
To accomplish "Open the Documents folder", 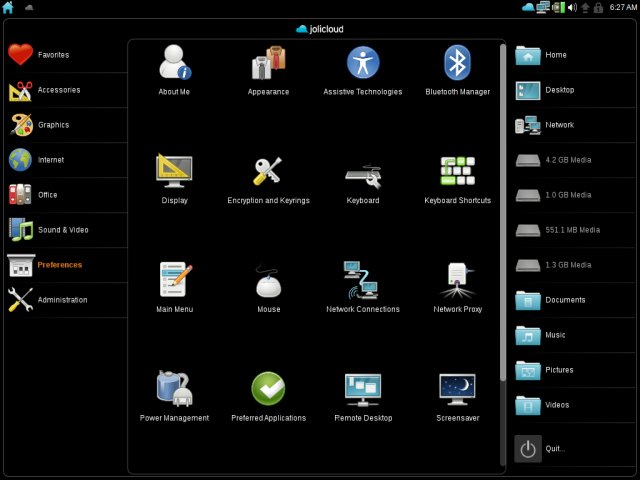I will (564, 300).
